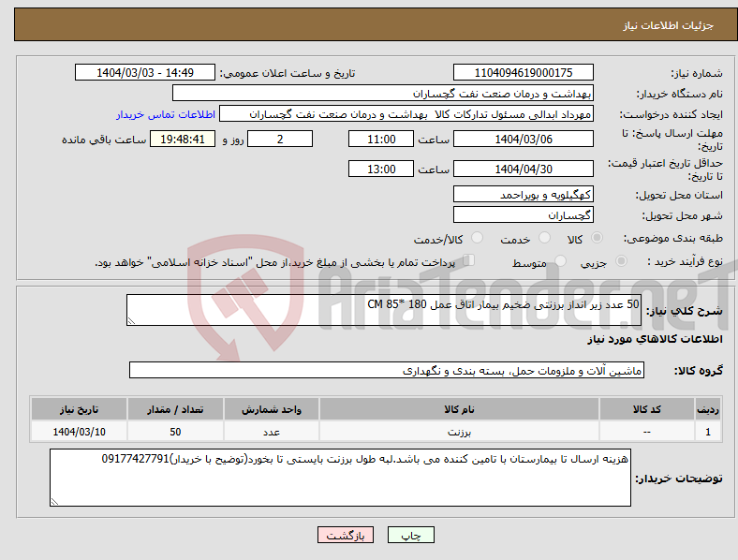
Task: Click the response deadline date 1404/03/06
Action: 524,140
